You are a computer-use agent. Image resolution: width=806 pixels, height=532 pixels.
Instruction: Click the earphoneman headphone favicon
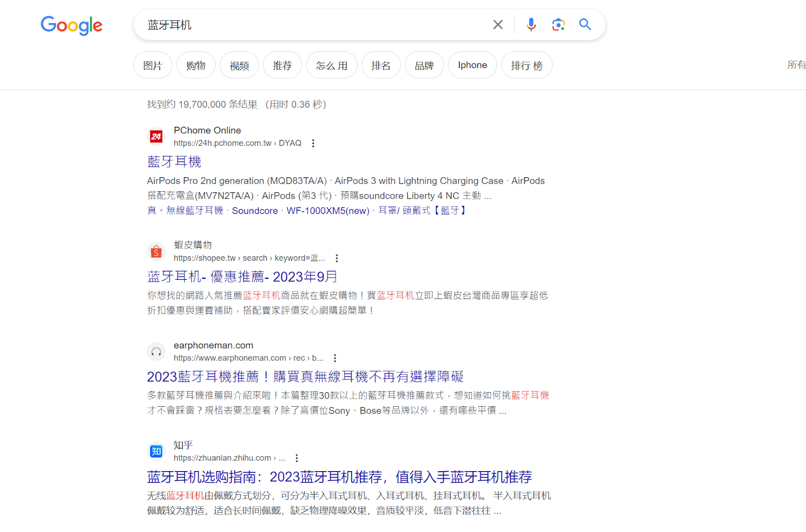pyautogui.click(x=156, y=352)
